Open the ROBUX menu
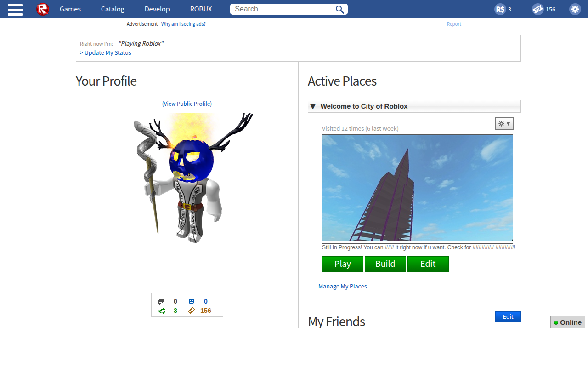 (x=201, y=9)
